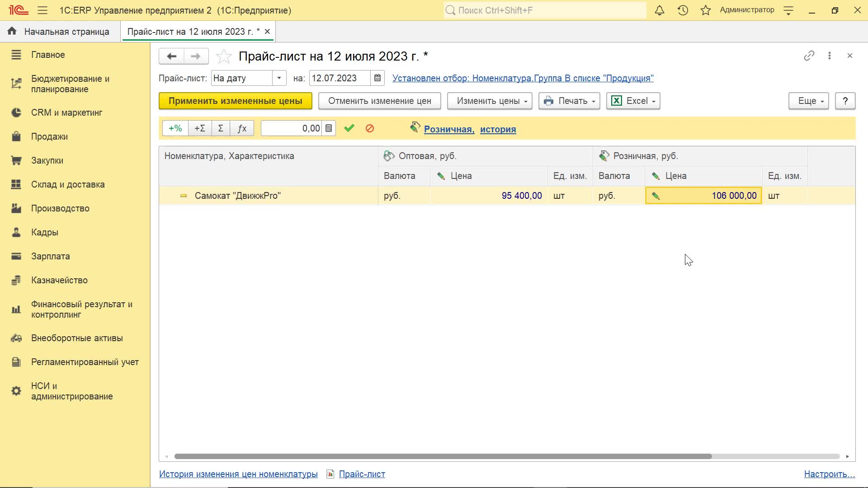Screen dimensions: 868x488
Task: Switch to Начальная страница tab
Action: (60, 32)
